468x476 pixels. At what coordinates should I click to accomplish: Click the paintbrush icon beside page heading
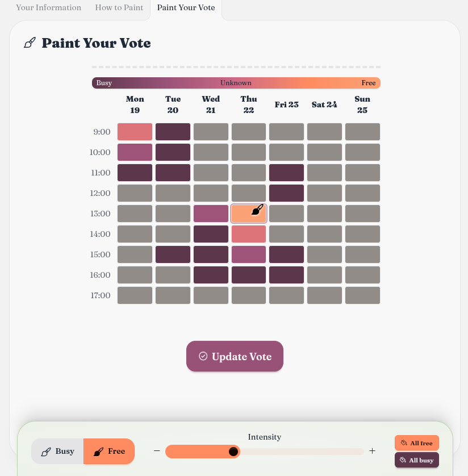pyautogui.click(x=30, y=43)
